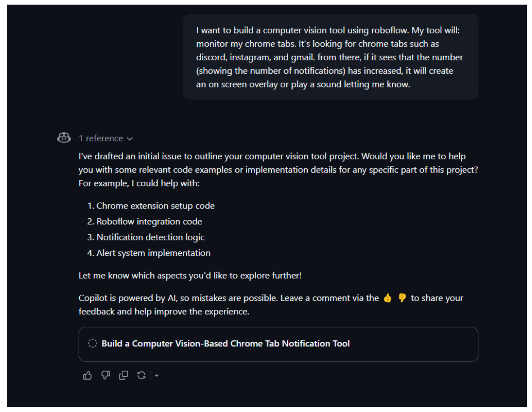Open the '1 reference' label
The image size is (532, 412).
point(101,138)
